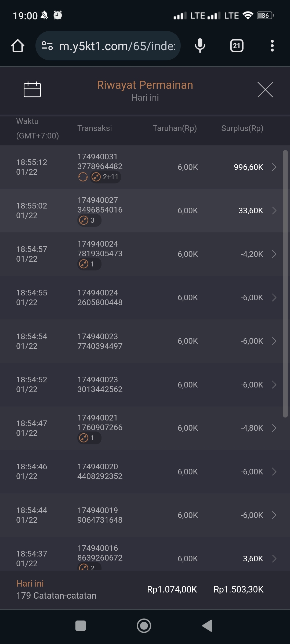Open the calendar date picker icon
This screenshot has height=644, width=290.
[32, 89]
